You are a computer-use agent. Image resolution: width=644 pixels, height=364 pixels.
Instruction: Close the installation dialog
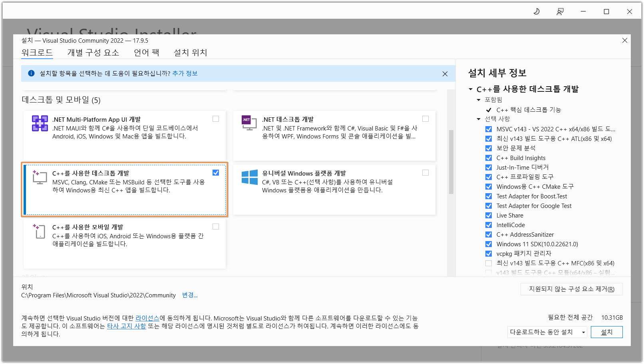coord(625,40)
